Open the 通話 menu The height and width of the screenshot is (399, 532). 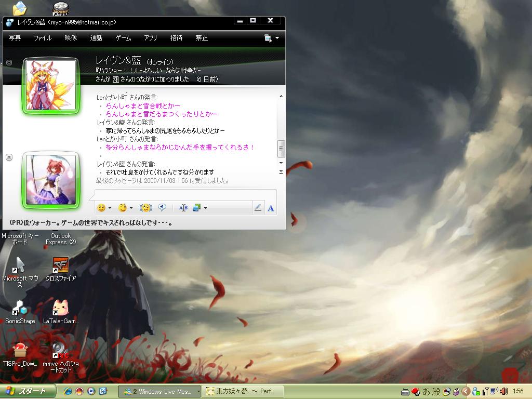click(x=96, y=38)
